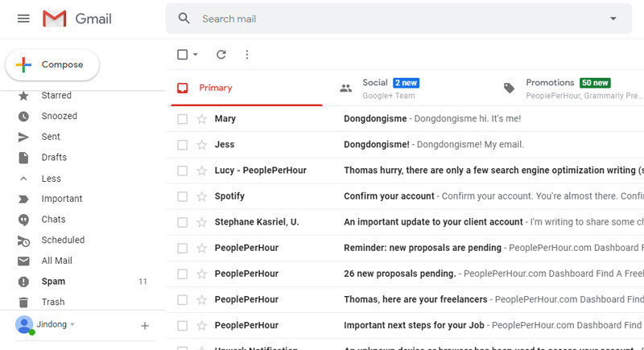Screen dimensions: 644x350
Task: Tick the checkbox for Jess's email
Action: pos(182,145)
